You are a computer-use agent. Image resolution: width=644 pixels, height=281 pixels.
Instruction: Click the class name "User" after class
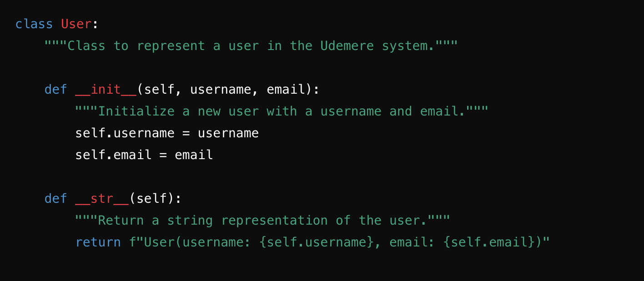tap(76, 24)
